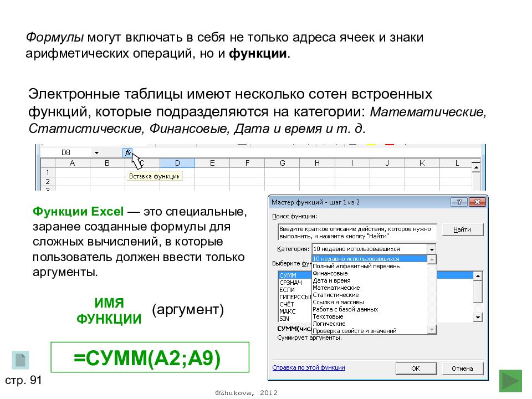Select column K header

click(x=422, y=163)
